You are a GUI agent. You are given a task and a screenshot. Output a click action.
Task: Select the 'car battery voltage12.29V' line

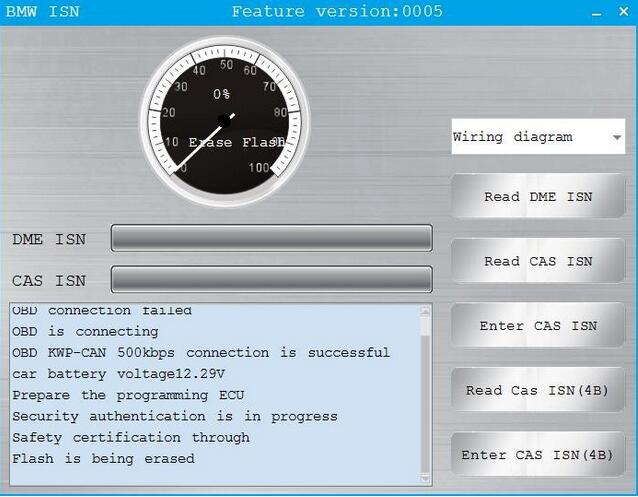click(118, 374)
